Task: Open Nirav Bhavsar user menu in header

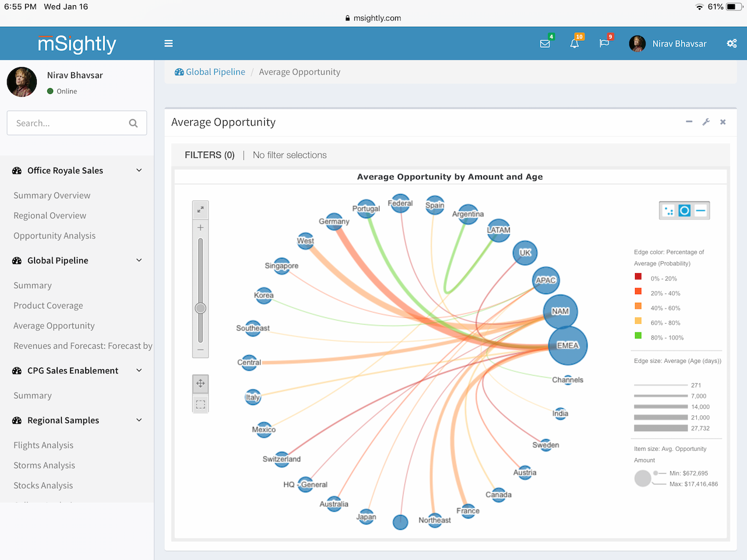Action: (668, 44)
